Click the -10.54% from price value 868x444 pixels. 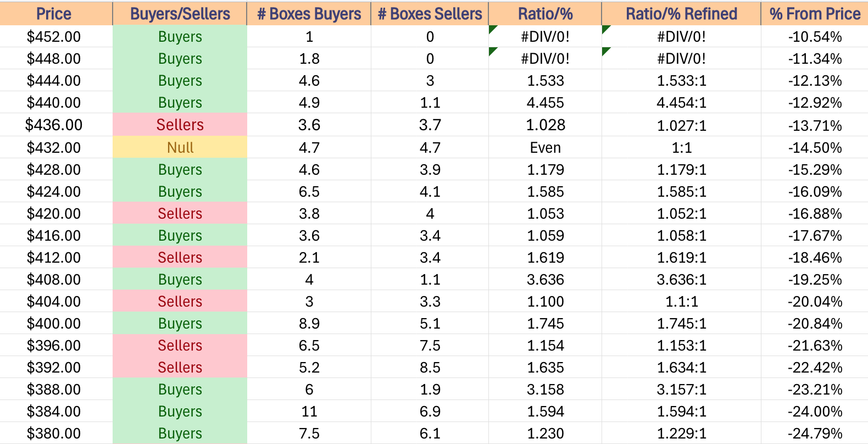pyautogui.click(x=815, y=37)
